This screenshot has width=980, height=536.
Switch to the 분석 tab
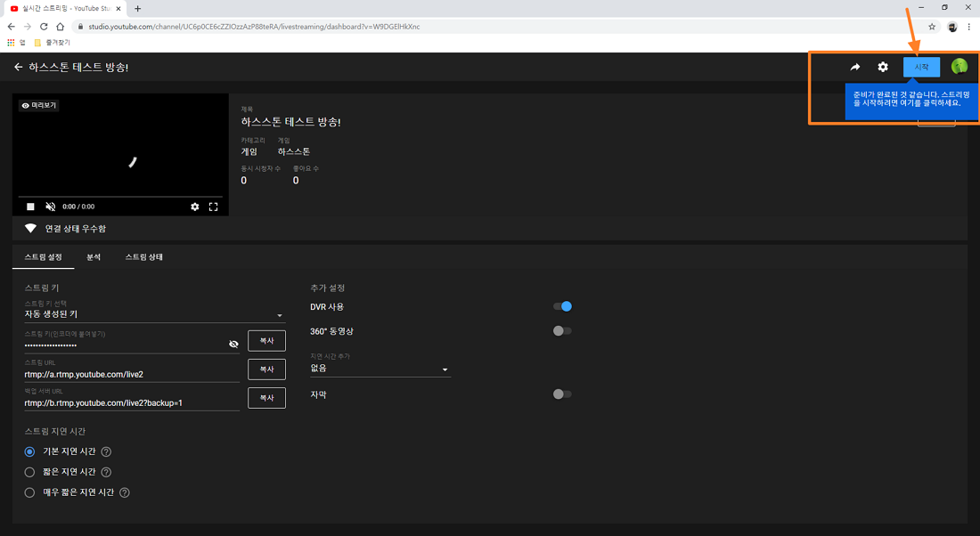(94, 257)
